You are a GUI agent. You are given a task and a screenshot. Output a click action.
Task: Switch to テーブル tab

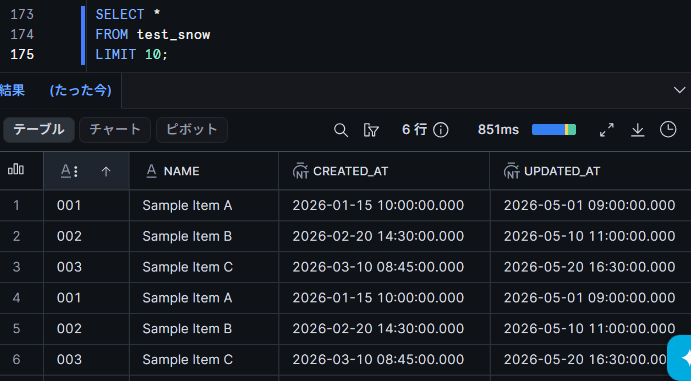39,129
